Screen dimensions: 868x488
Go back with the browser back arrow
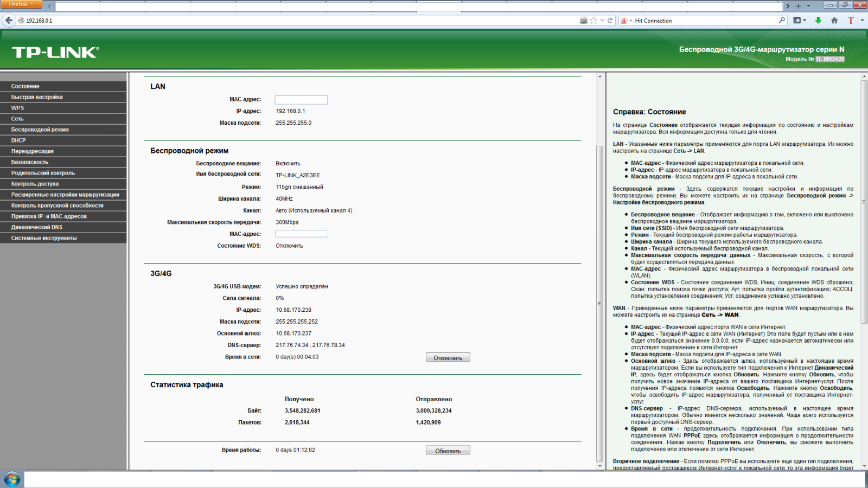point(9,21)
